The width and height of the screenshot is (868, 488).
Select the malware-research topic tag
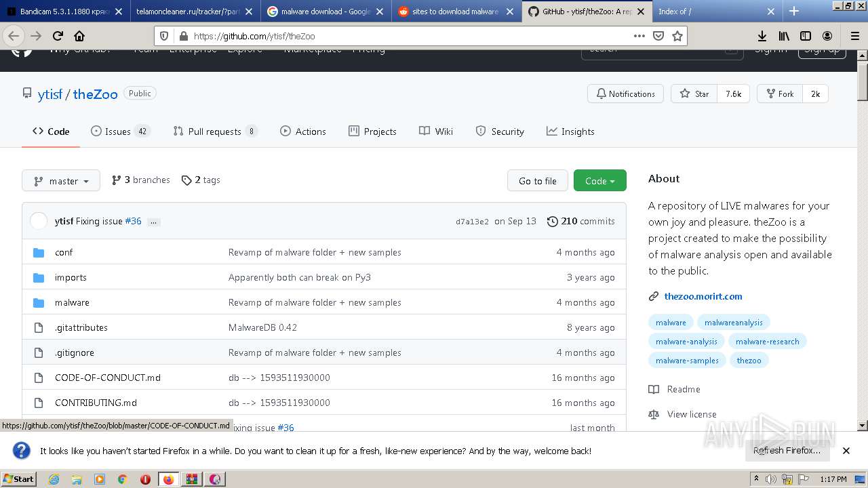pos(768,342)
